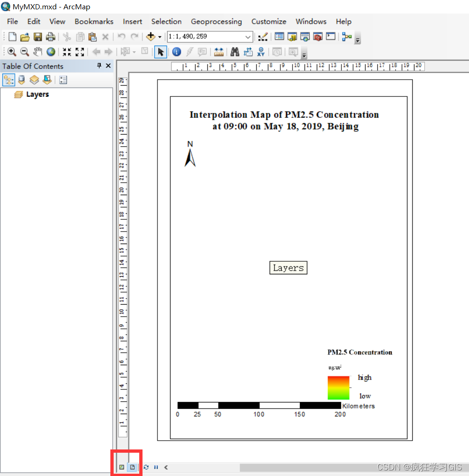
Task: Click the map scale text field
Action: [x=206, y=36]
